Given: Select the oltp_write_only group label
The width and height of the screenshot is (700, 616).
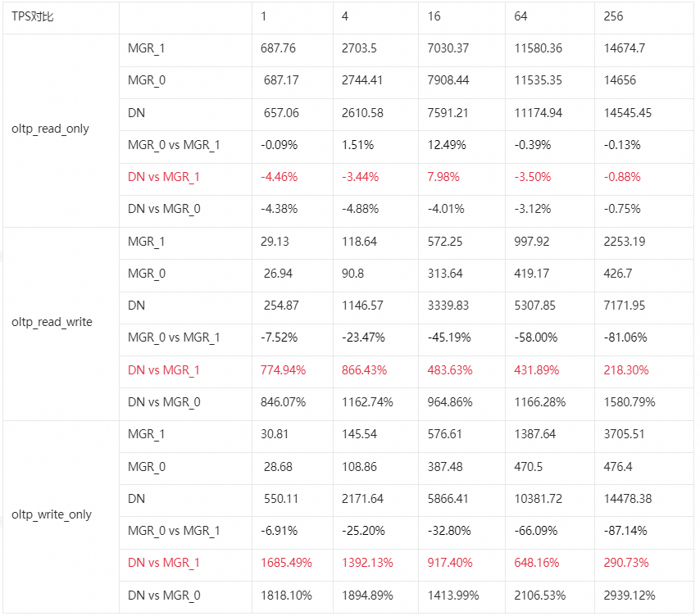Looking at the screenshot, I should click(x=52, y=514).
